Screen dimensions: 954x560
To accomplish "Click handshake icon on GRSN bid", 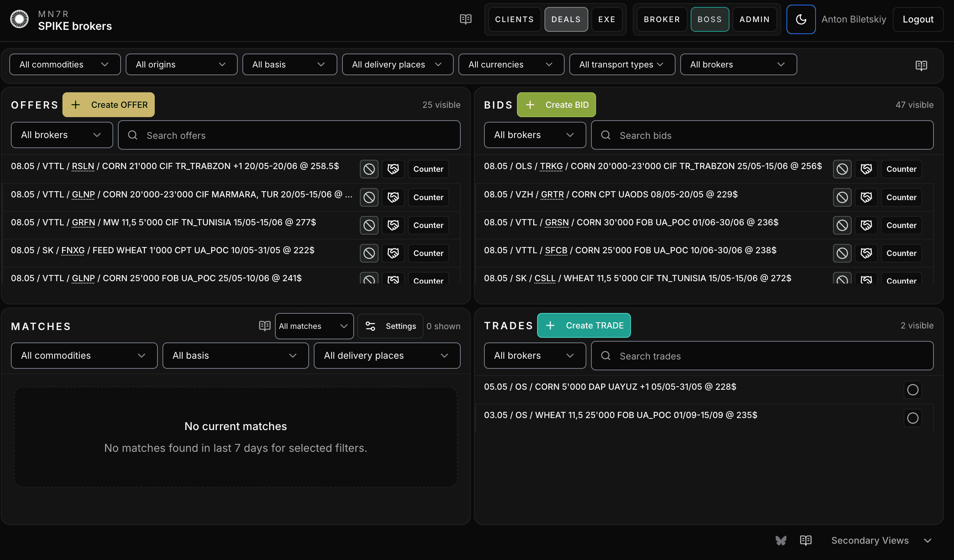I will (866, 225).
